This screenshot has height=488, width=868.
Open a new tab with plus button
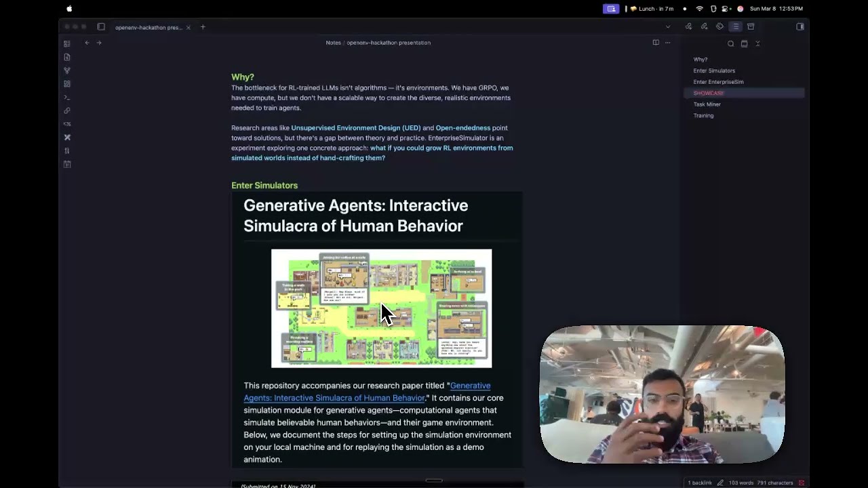click(203, 27)
